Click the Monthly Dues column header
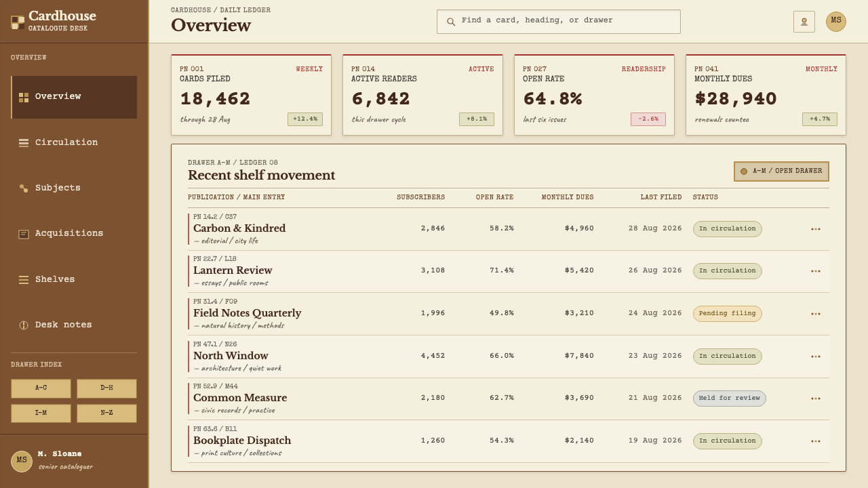 (x=568, y=198)
